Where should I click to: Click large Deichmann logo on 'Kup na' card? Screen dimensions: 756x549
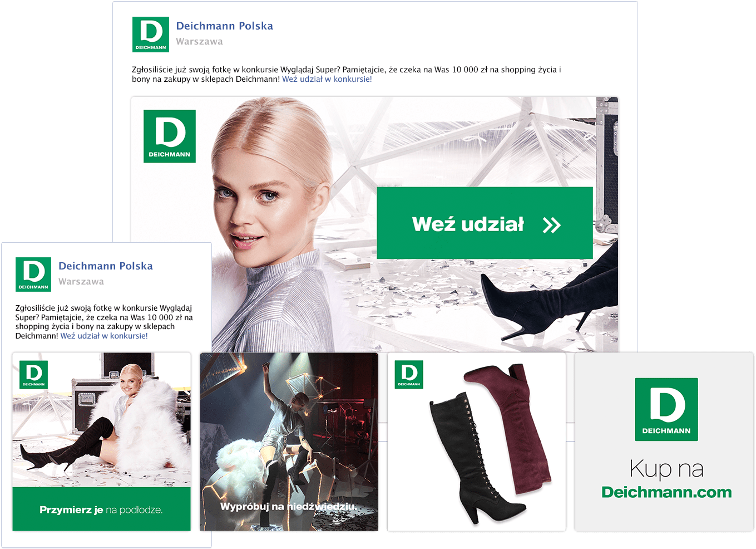[666, 410]
